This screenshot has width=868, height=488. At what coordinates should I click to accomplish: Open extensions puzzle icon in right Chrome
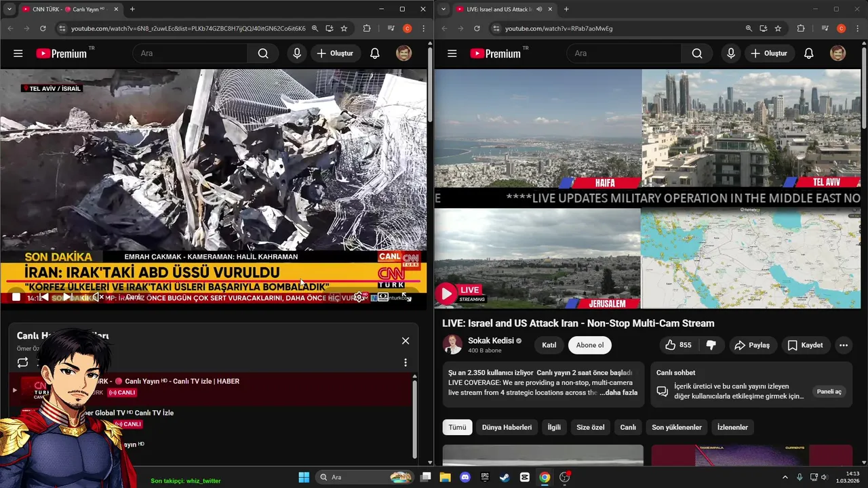point(801,28)
